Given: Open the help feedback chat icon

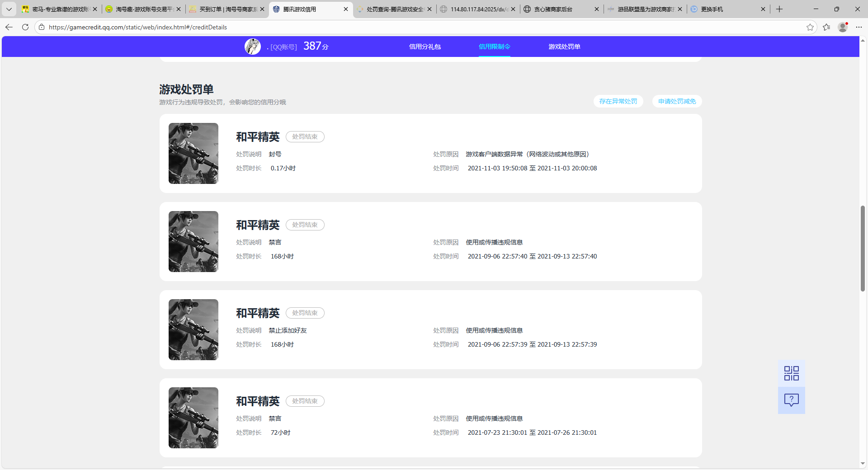Looking at the screenshot, I should pos(791,400).
